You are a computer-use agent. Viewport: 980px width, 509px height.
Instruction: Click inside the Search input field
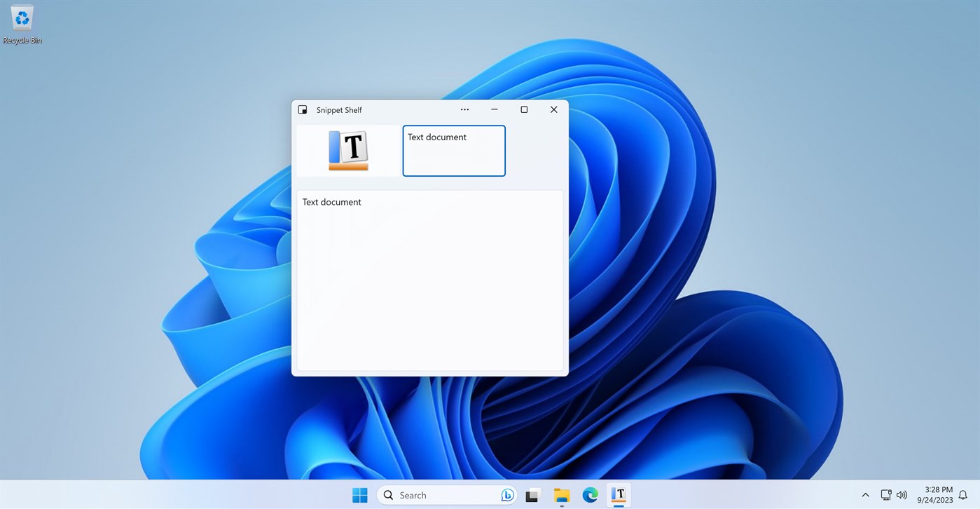click(434, 495)
